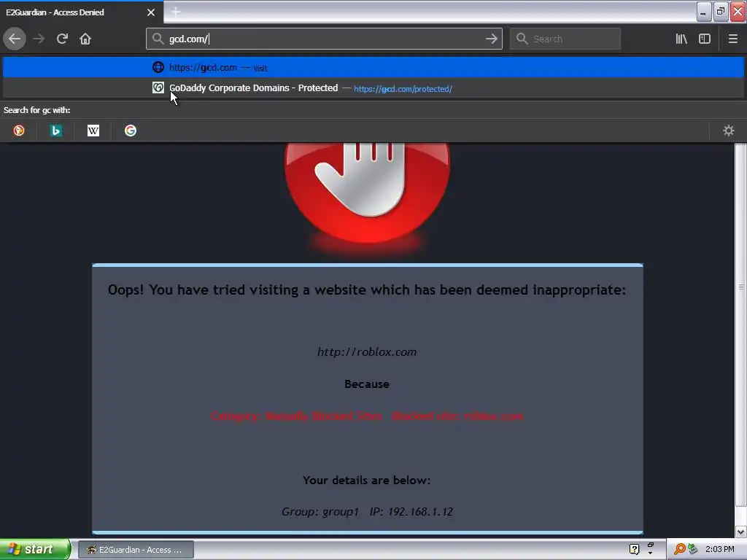Click the blocked URL http://roblox.com text

coord(367,352)
